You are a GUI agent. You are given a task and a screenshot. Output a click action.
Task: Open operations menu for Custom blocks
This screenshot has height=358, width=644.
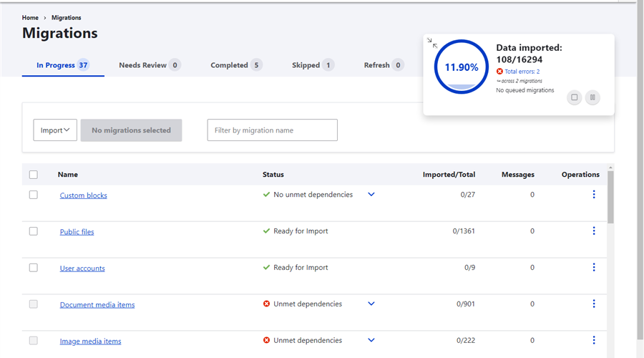[x=594, y=195]
